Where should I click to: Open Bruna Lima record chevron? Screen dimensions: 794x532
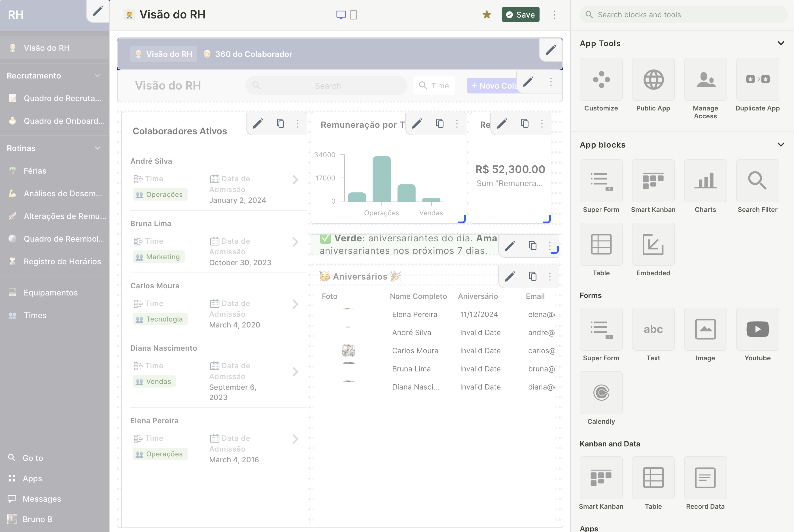point(295,242)
